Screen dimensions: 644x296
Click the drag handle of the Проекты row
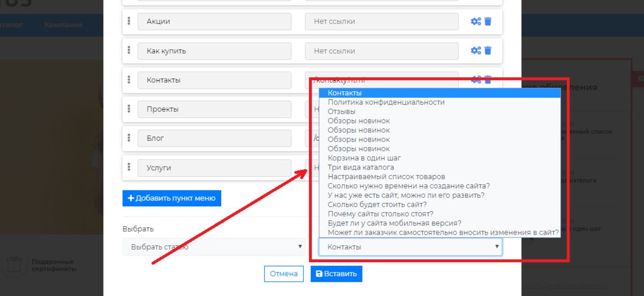[x=129, y=109]
